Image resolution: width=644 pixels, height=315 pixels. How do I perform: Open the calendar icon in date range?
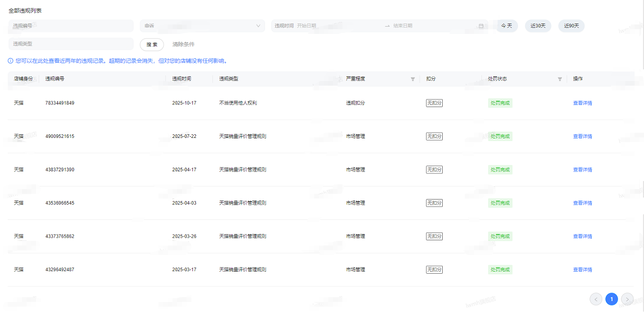(x=481, y=26)
